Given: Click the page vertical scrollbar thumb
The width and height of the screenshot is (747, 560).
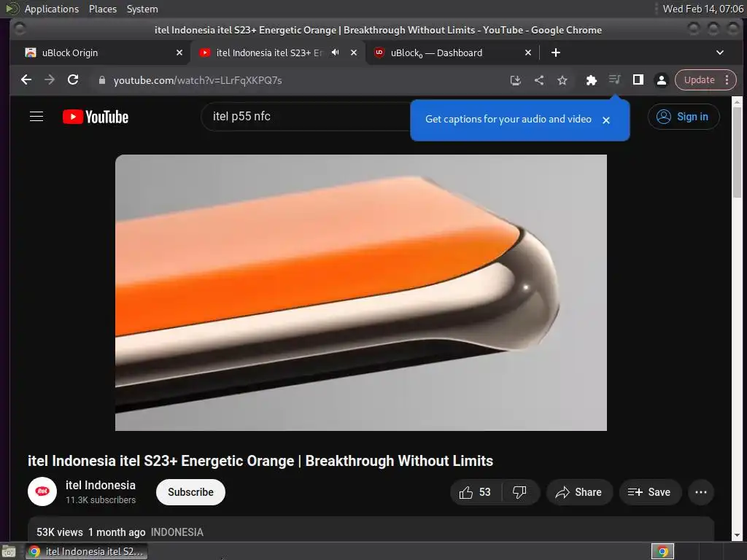Looking at the screenshot, I should (737, 152).
